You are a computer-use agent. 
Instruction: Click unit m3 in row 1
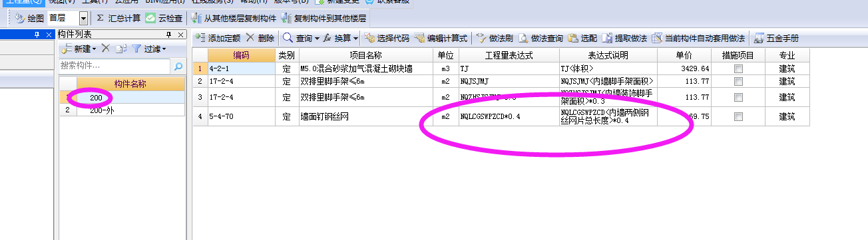pyautogui.click(x=446, y=68)
